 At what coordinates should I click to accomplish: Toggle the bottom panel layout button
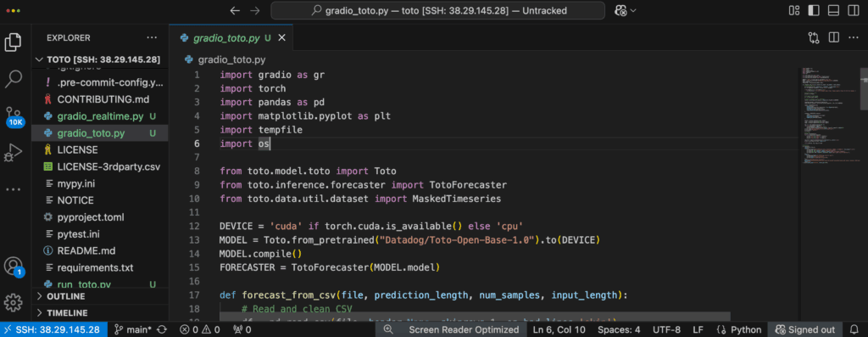coord(833,10)
